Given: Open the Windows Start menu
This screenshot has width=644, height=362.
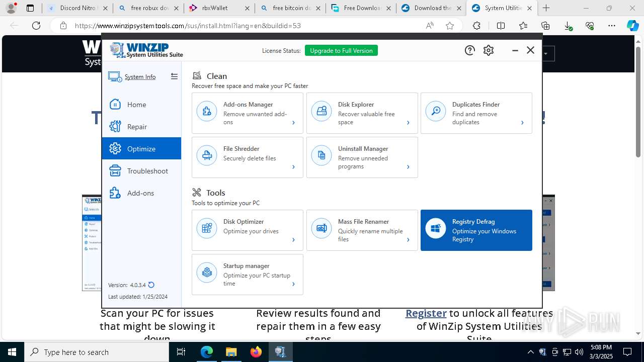Looking at the screenshot, I should click(12, 352).
